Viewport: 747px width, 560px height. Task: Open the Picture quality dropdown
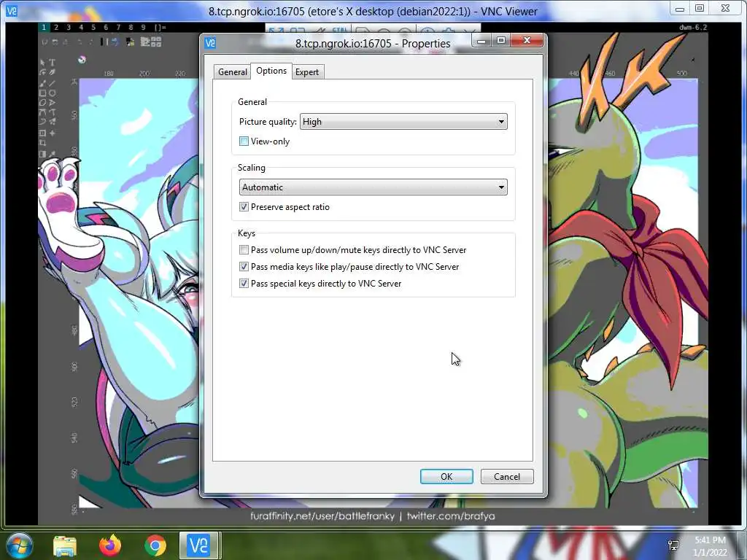pyautogui.click(x=403, y=122)
